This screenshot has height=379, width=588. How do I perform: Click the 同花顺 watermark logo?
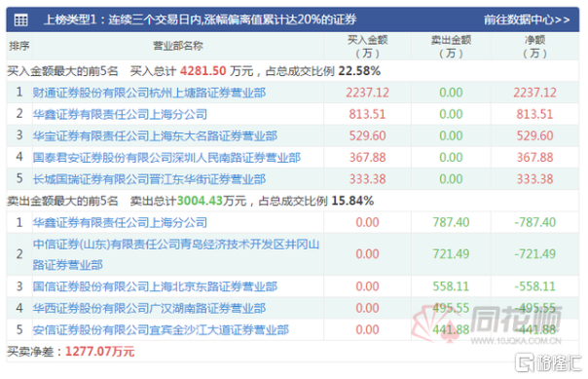pos(488,323)
